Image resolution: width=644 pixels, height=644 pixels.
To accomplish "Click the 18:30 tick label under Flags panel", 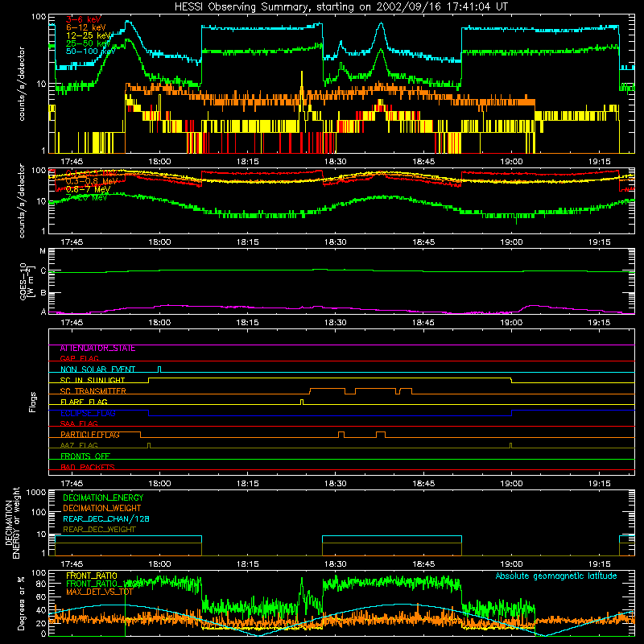I will click(x=336, y=484).
